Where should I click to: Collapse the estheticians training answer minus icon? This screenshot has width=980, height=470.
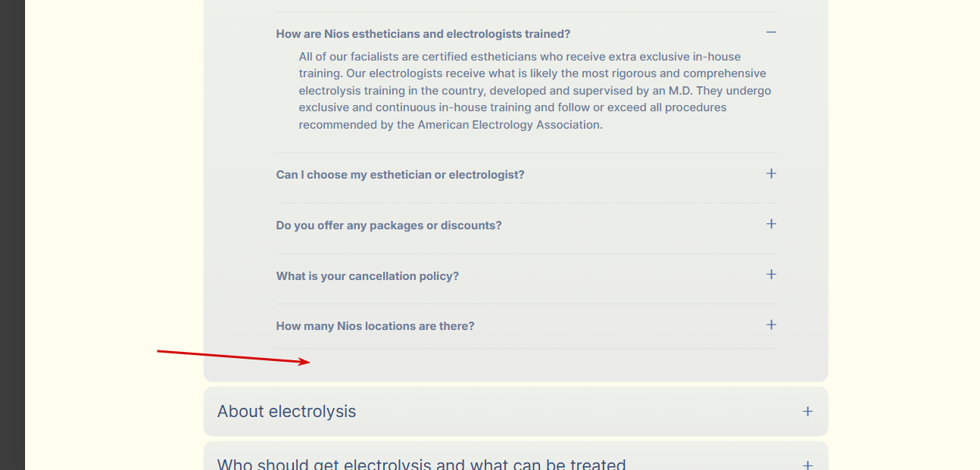(x=771, y=33)
